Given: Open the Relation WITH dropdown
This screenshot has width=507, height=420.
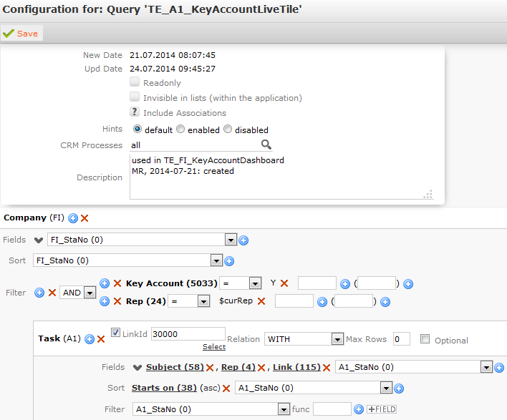Looking at the screenshot, I should [x=337, y=339].
